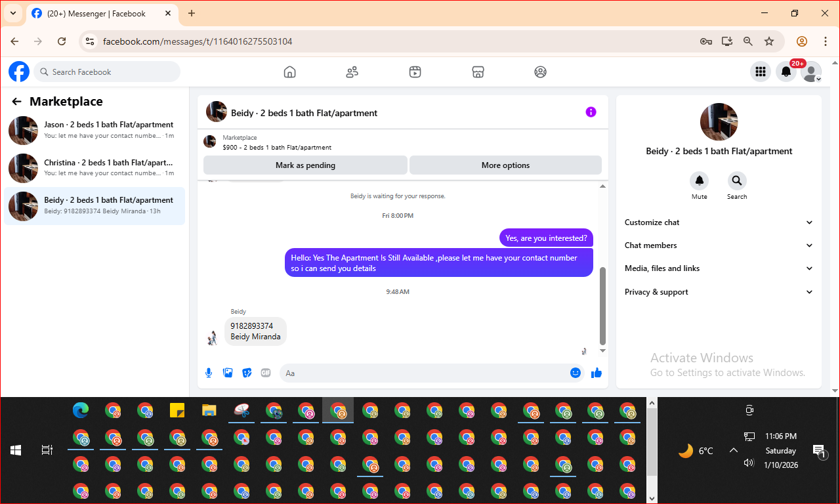Viewport: 840px width, 504px height.
Task: Open the Windows notification center
Action: pyautogui.click(x=819, y=451)
